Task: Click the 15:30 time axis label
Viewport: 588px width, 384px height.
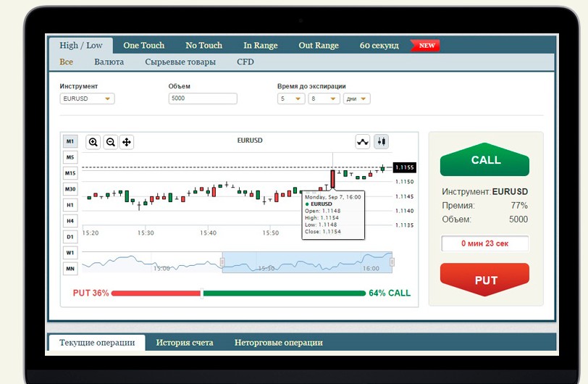Action: point(146,233)
